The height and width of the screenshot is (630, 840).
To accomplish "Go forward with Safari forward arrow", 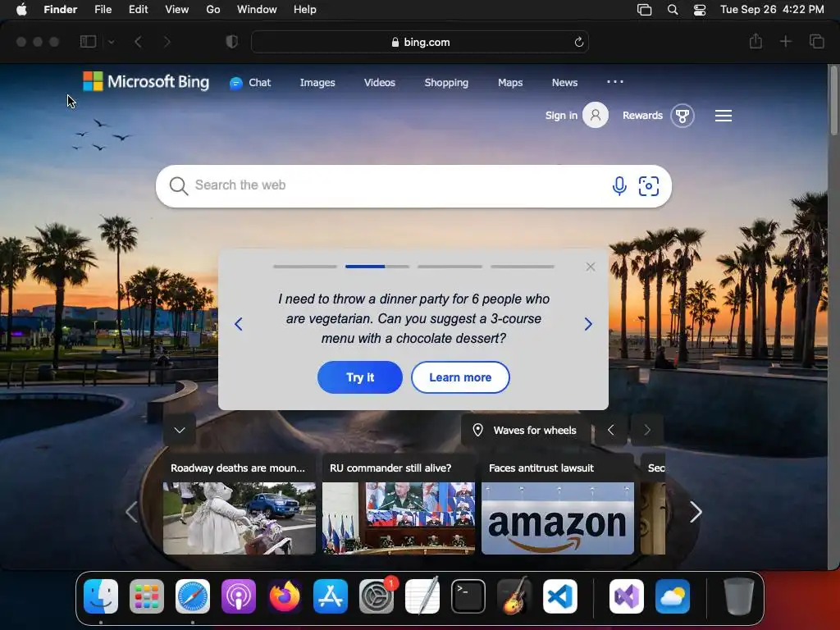I will [167, 42].
